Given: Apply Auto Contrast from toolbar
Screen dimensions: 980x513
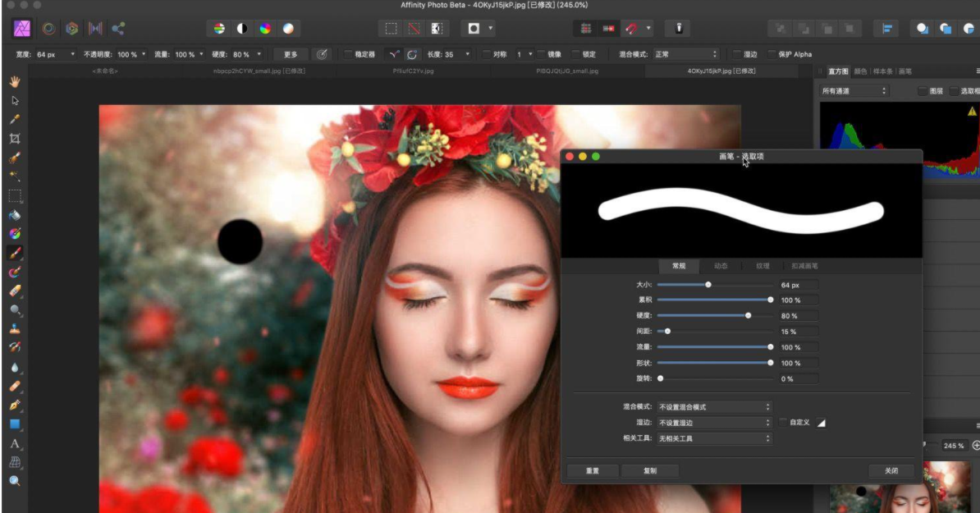Looking at the screenshot, I should point(242,28).
